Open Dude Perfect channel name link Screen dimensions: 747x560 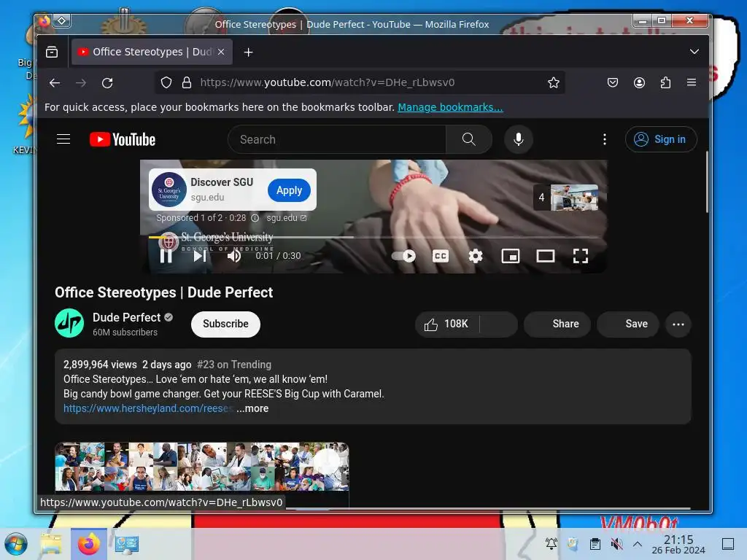point(126,318)
